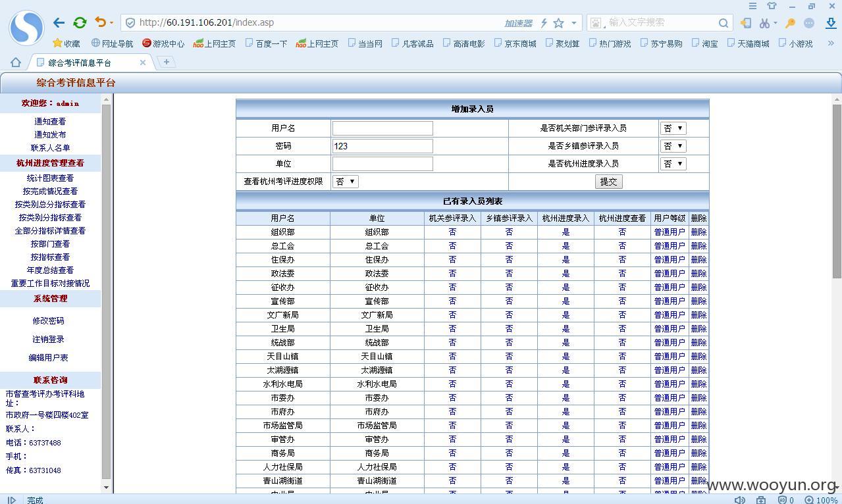The width and height of the screenshot is (842, 504).
Task: Close the 综合考评信息平台 tab
Action: coord(143,63)
